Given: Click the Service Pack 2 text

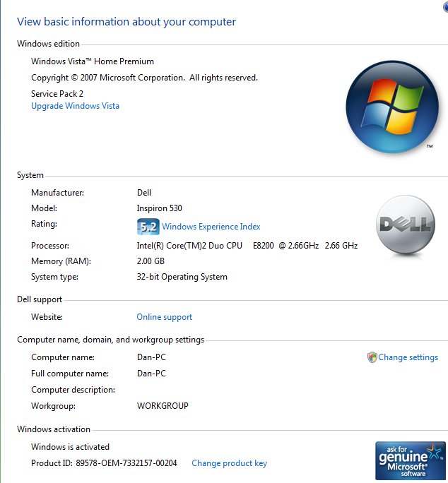Looking at the screenshot, I should 57,94.
